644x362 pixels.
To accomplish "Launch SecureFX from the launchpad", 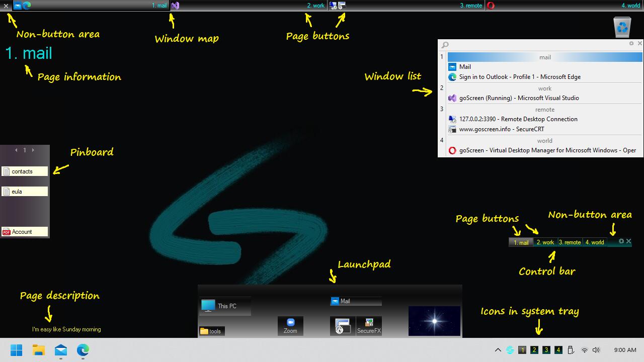I will coord(369,326).
